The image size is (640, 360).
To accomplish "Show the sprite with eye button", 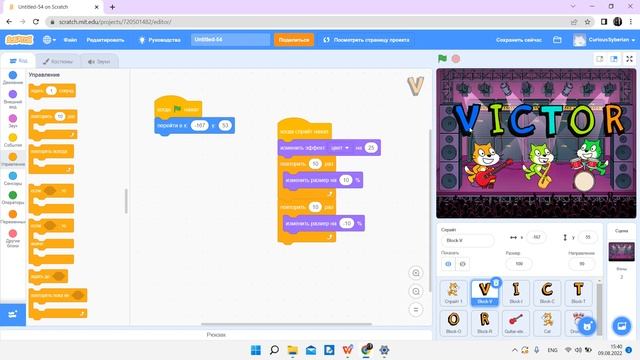I will click(x=448, y=264).
